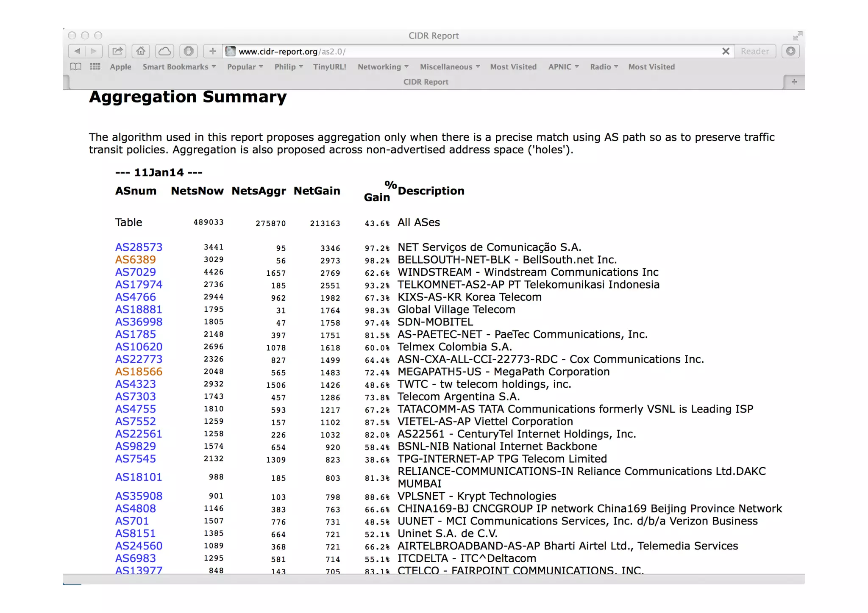This screenshot has height=613, width=868.
Task: Open iCloud Tabs cloud icon
Action: click(x=164, y=51)
